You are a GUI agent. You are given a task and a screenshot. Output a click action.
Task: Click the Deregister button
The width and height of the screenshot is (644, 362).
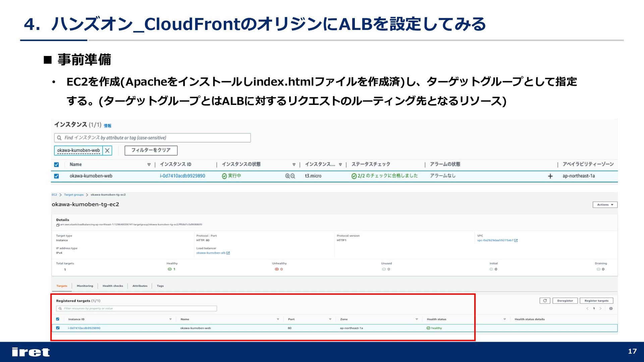click(x=565, y=301)
